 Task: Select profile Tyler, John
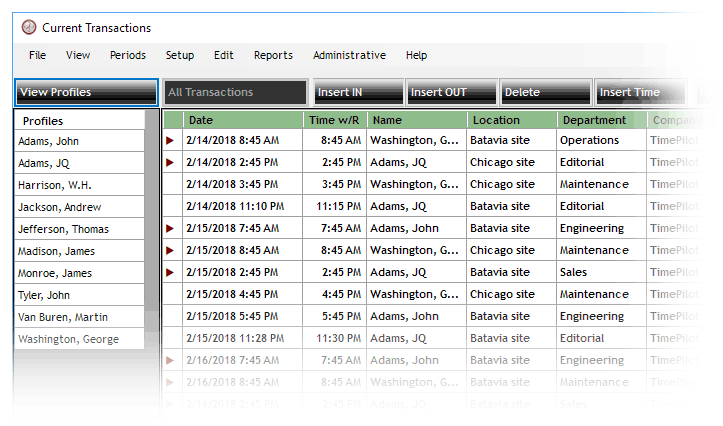[79, 296]
